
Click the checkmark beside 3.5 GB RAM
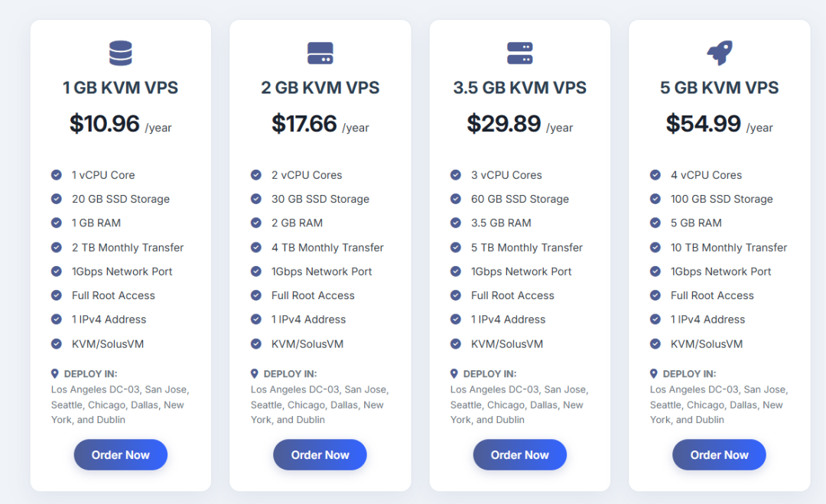(456, 223)
